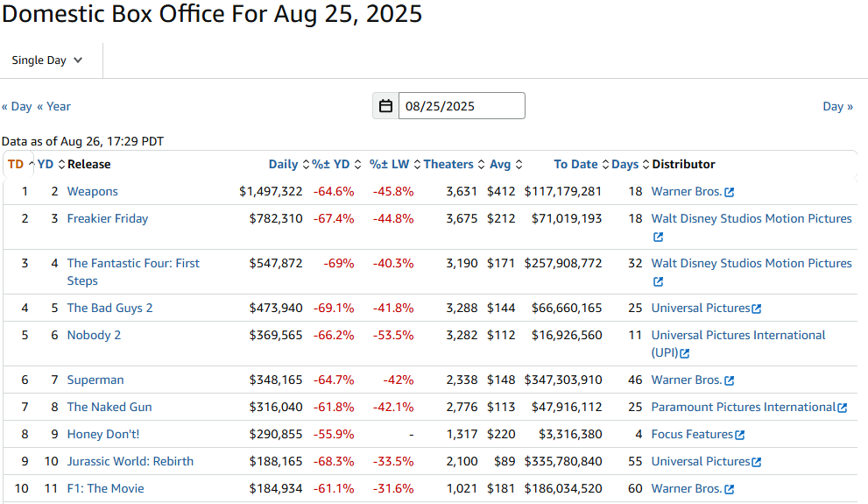Open Universal Pictures International (UPI) link
868x504 pixels.
[x=737, y=344]
